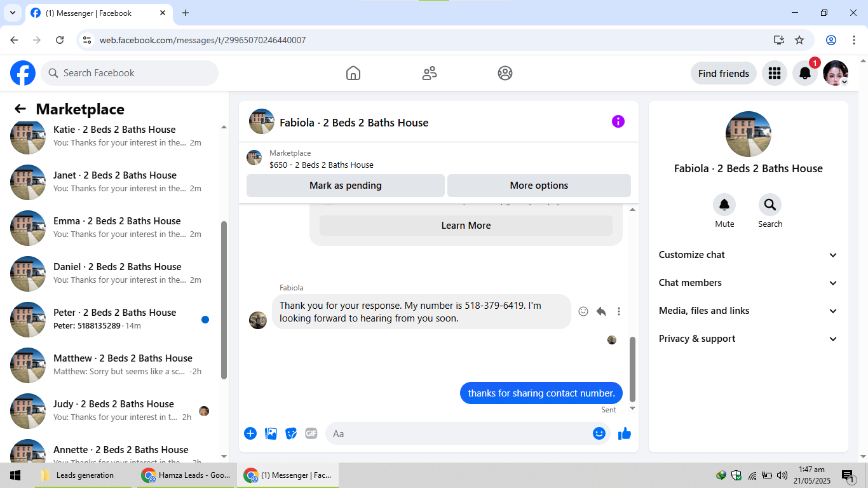Open the Groups icon in top navigation
This screenshot has width=868, height=488.
click(x=505, y=73)
